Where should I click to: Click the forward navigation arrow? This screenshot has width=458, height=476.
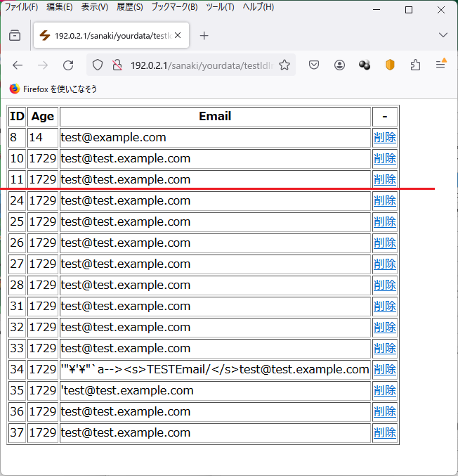pos(43,65)
